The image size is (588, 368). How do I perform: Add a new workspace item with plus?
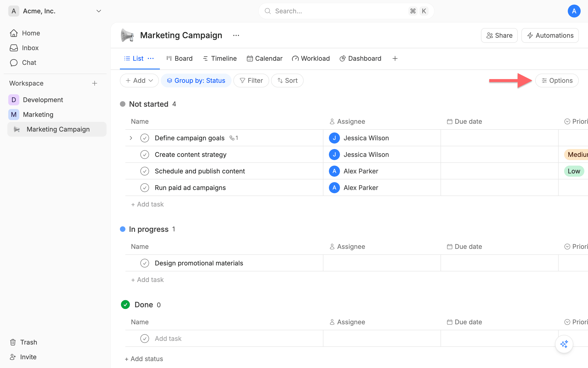[x=95, y=83]
